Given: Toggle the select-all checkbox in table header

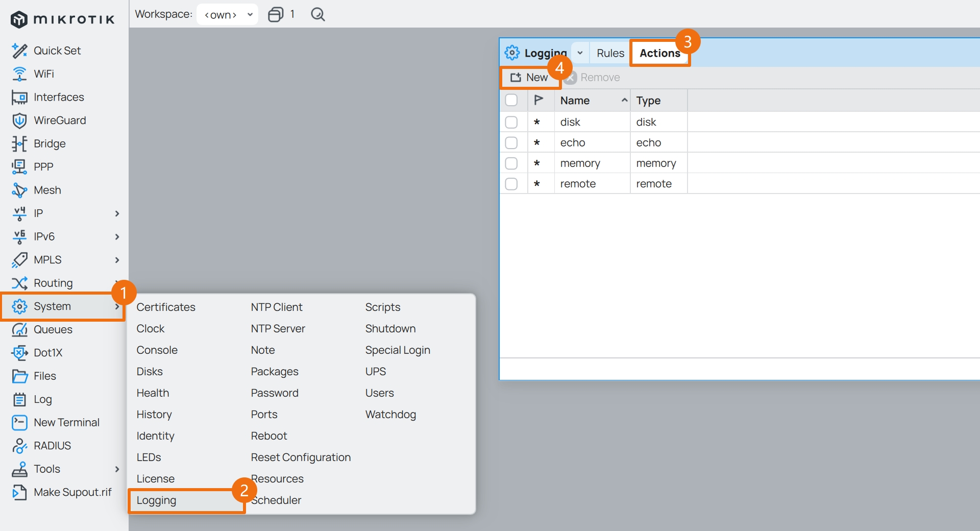Looking at the screenshot, I should (511, 100).
